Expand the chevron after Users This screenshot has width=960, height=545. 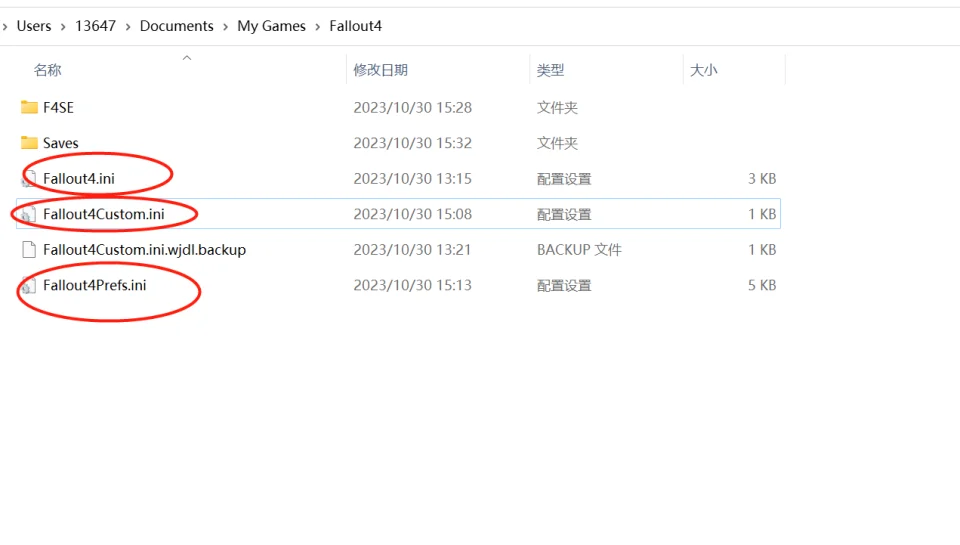(x=63, y=26)
